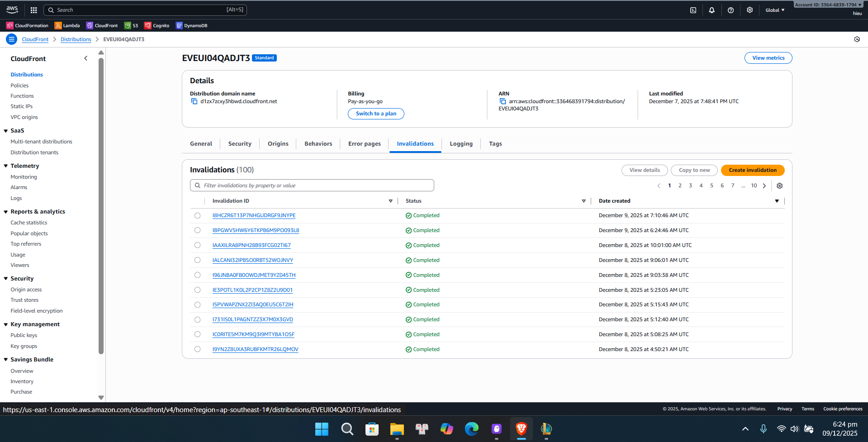Switch to the Error pages tab
Screen dimensions: 868x442
(x=364, y=143)
